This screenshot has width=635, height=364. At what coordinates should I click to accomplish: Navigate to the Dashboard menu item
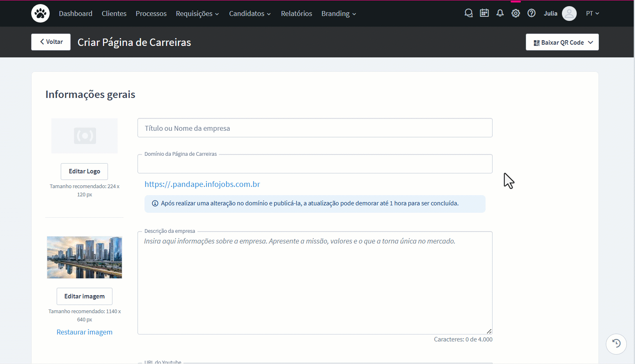coord(76,14)
